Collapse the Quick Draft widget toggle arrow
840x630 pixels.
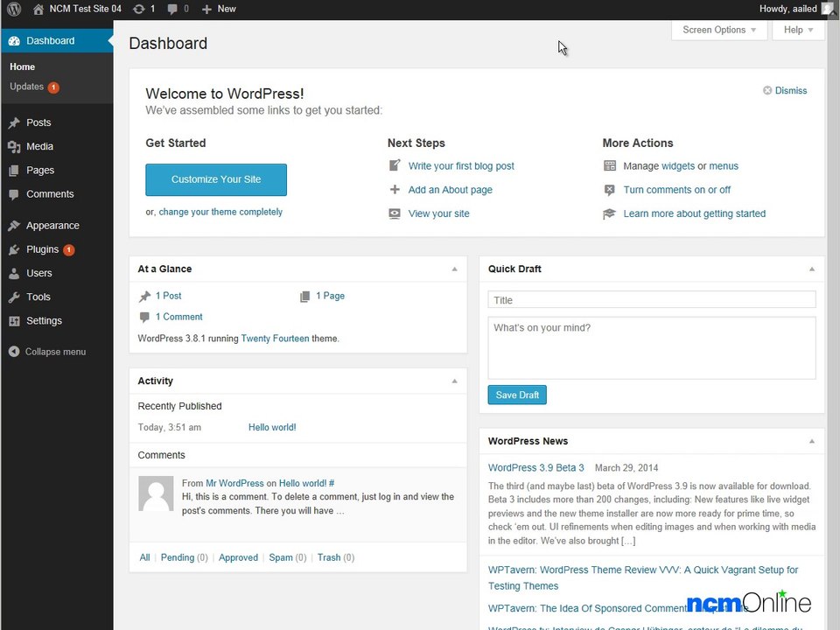pyautogui.click(x=812, y=269)
